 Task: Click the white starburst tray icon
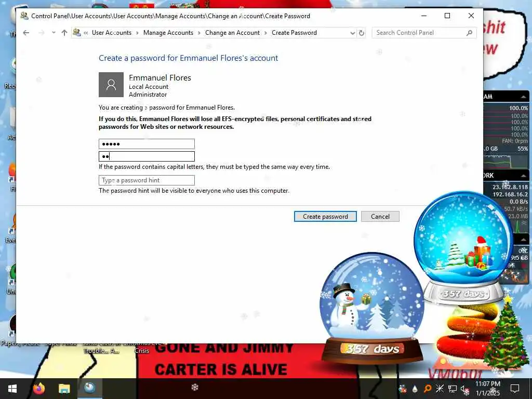[x=440, y=389]
